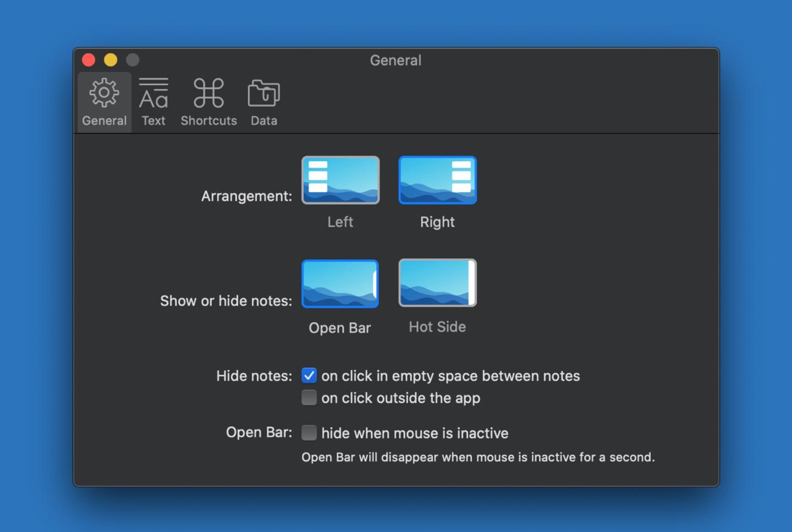Open the Data folder tab
This screenshot has height=532, width=792.
[264, 102]
